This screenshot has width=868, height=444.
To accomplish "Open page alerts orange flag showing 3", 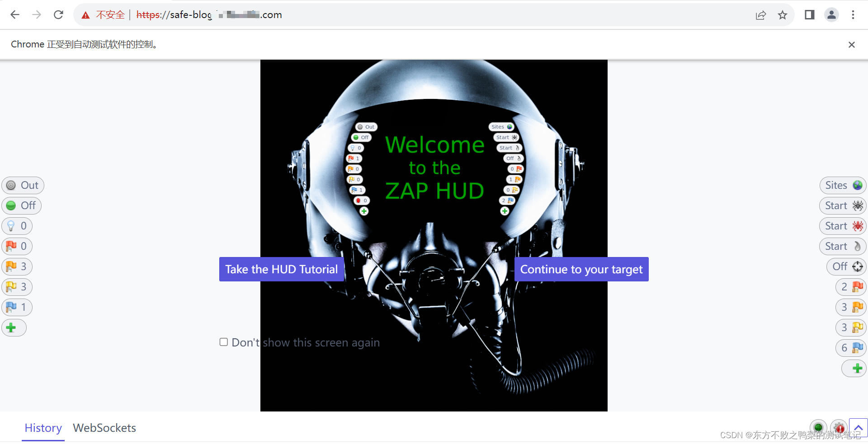I will (17, 266).
